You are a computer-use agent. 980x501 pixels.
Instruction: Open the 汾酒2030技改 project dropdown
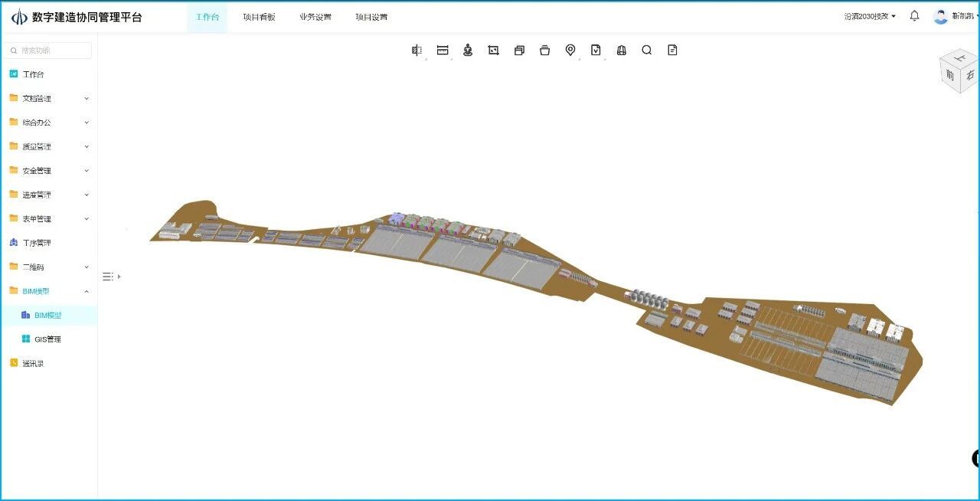[x=870, y=16]
